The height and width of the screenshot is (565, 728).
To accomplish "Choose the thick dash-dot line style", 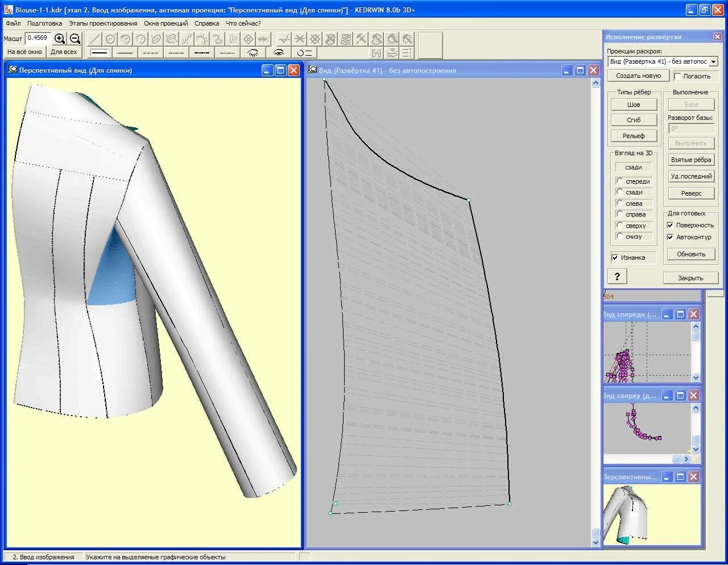I will (202, 52).
